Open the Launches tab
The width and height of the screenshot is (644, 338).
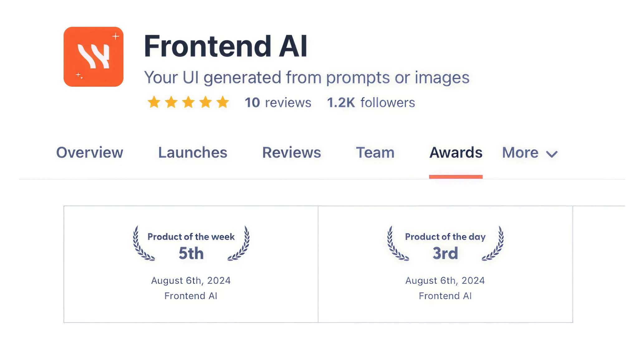[192, 153]
